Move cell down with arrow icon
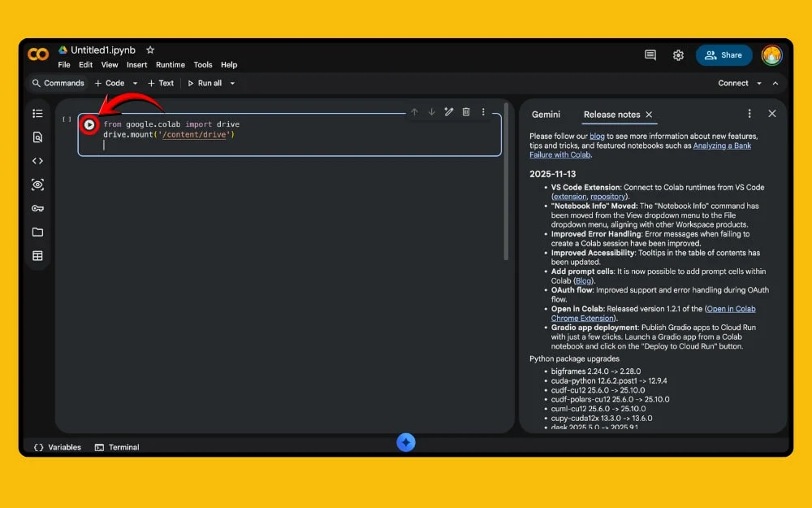Image resolution: width=812 pixels, height=508 pixels. point(431,112)
